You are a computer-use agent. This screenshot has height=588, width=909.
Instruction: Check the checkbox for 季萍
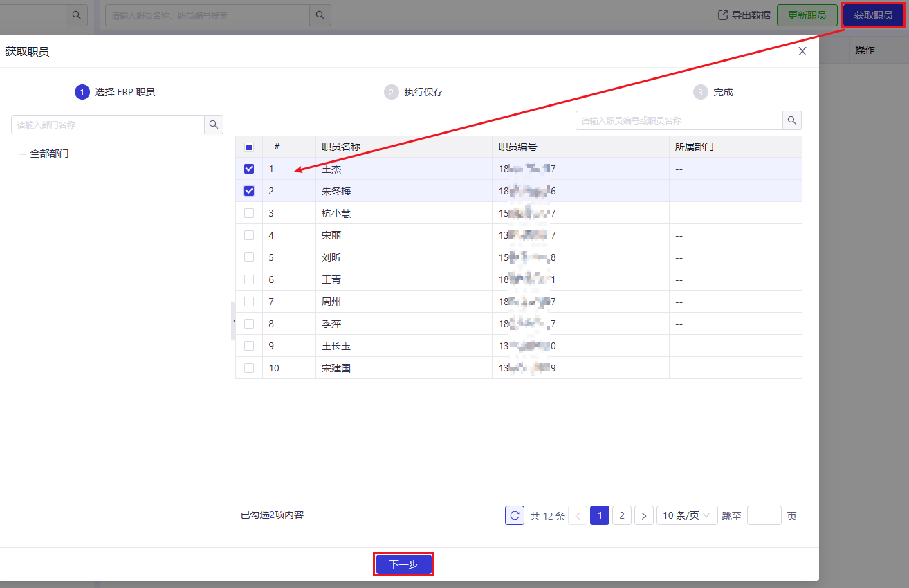(x=249, y=324)
